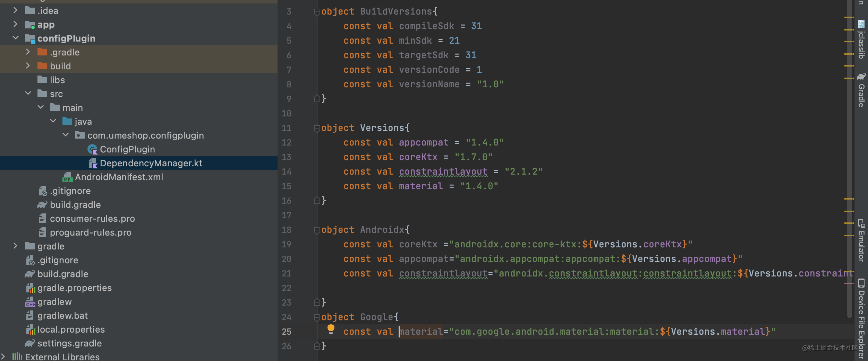This screenshot has width=868, height=361.
Task: Fold the Versions object code block
Action: click(317, 129)
